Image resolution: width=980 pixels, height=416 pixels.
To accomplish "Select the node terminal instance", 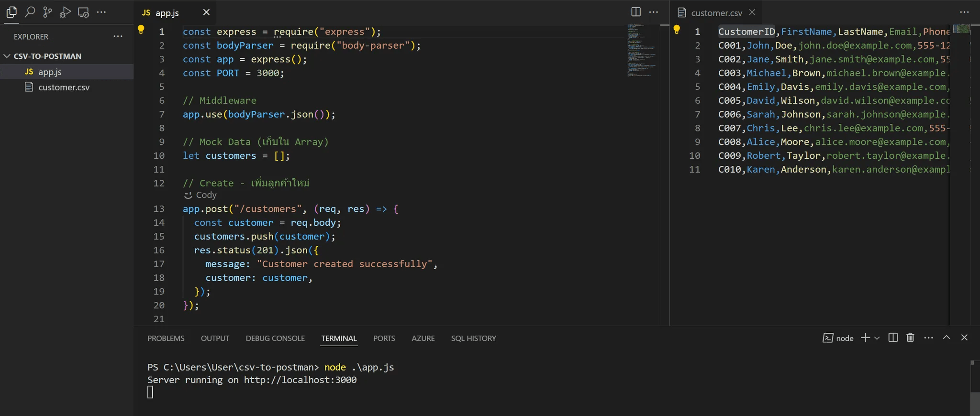I will pos(838,338).
